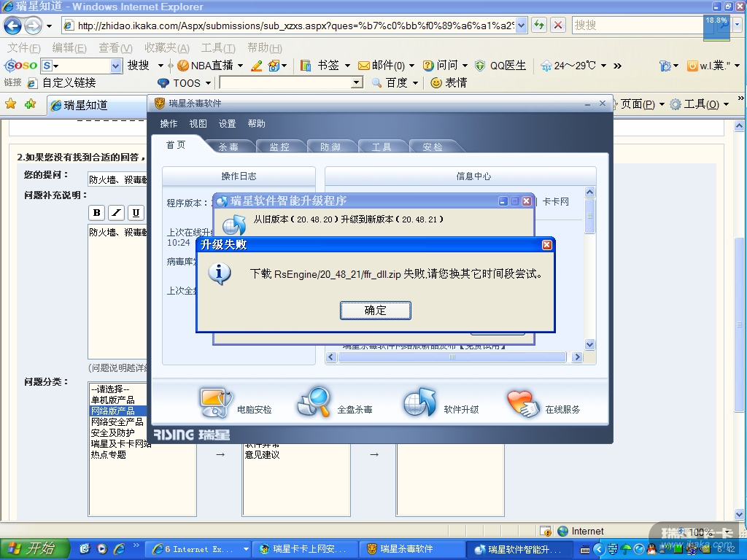
Task: Click IE forward navigation button
Action: (33, 26)
